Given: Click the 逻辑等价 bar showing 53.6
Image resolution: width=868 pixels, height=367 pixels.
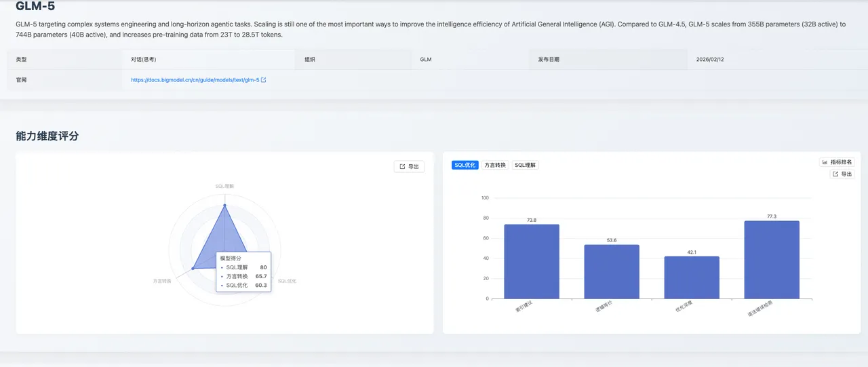Looking at the screenshot, I should pos(612,271).
